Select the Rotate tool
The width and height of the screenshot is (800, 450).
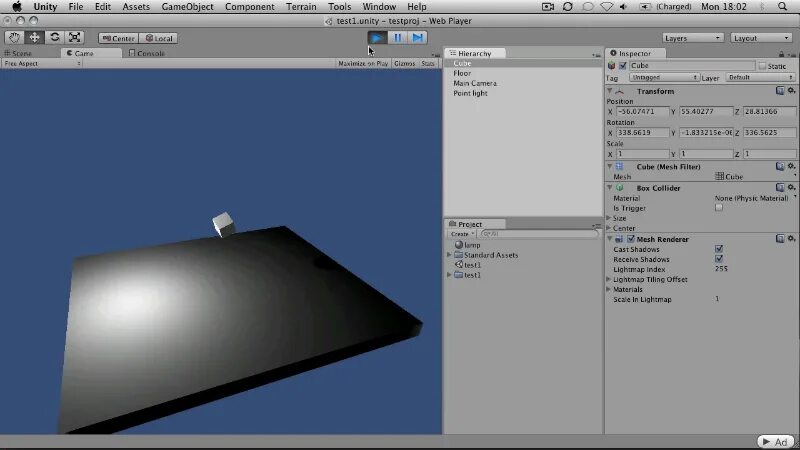(55, 38)
